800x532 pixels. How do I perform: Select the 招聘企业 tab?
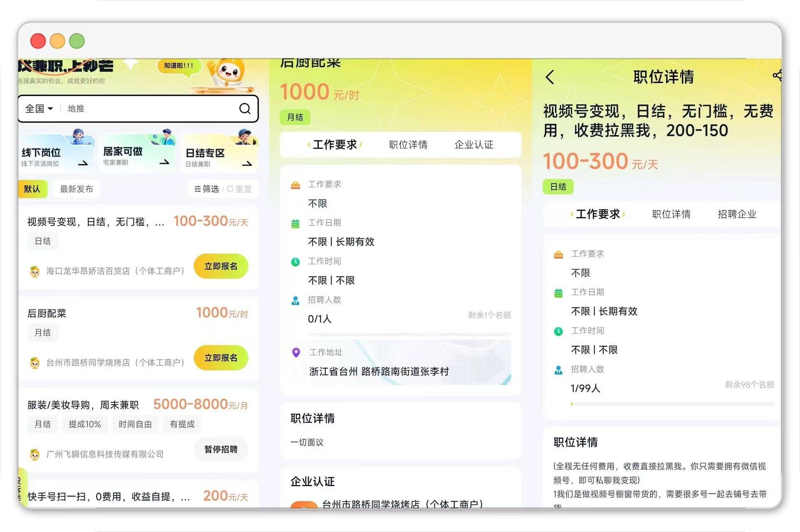pyautogui.click(x=737, y=214)
